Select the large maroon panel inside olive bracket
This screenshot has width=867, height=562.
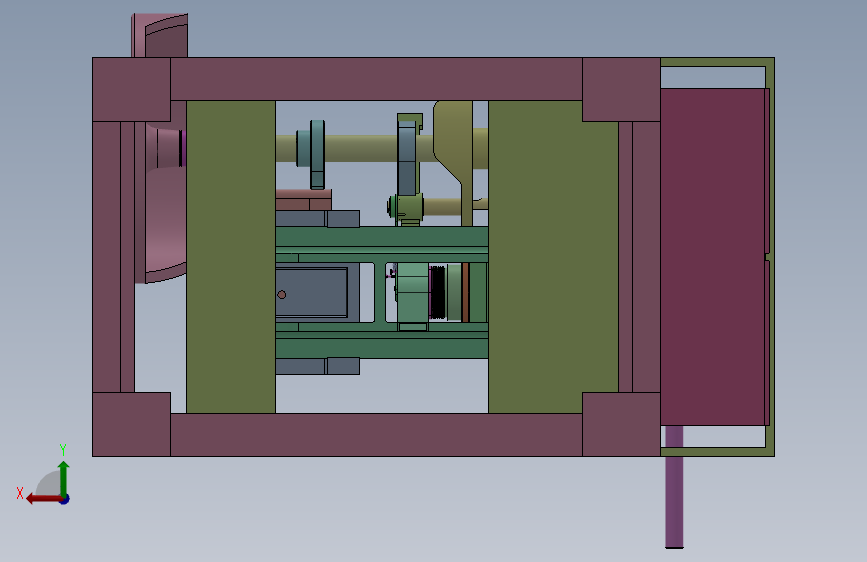pyautogui.click(x=713, y=257)
